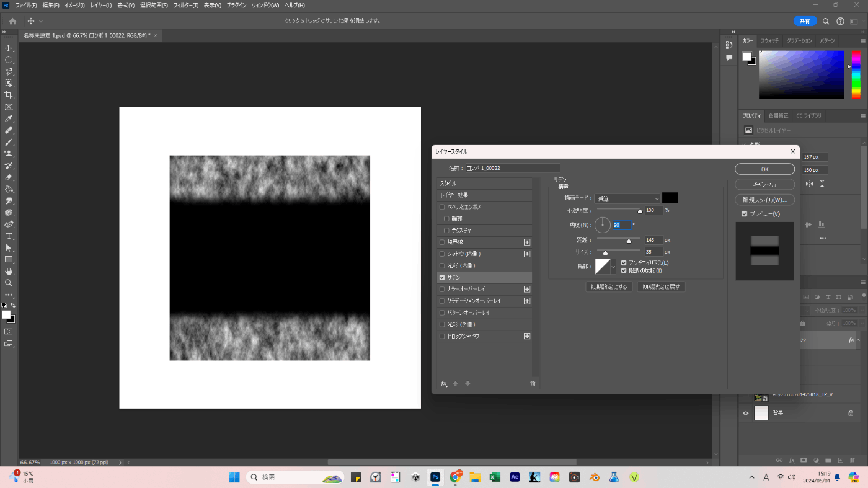Hide the 背景 layer with eye icon
868x488 pixels.
[x=745, y=413]
